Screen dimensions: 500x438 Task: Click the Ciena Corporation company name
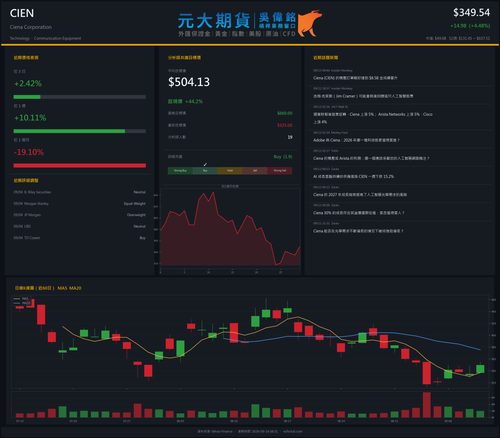pos(31,27)
